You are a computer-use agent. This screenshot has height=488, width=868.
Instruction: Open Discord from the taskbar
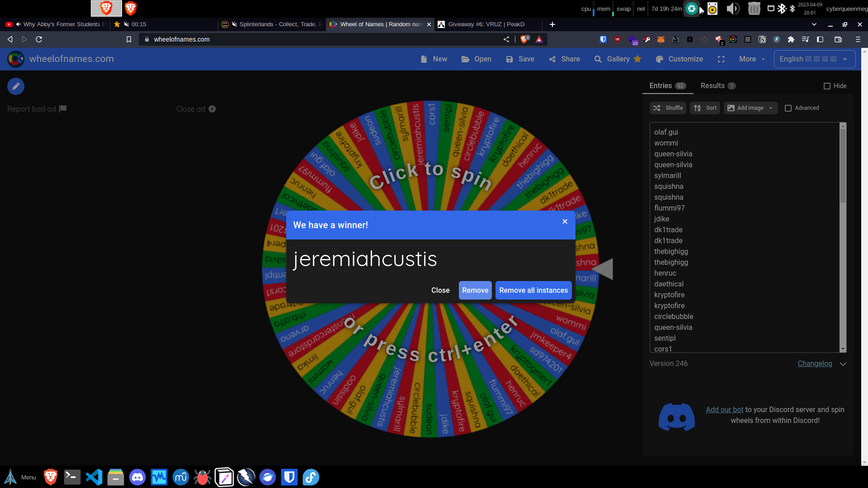tap(137, 477)
